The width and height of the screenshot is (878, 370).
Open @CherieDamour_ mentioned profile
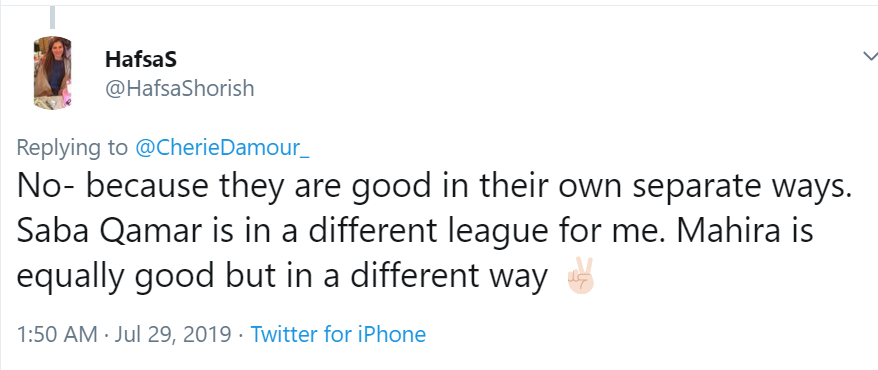tap(222, 147)
